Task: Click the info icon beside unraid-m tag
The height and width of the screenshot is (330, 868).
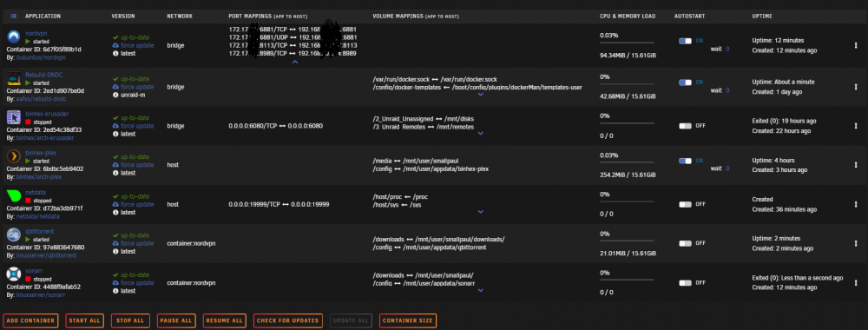Action: [x=115, y=95]
